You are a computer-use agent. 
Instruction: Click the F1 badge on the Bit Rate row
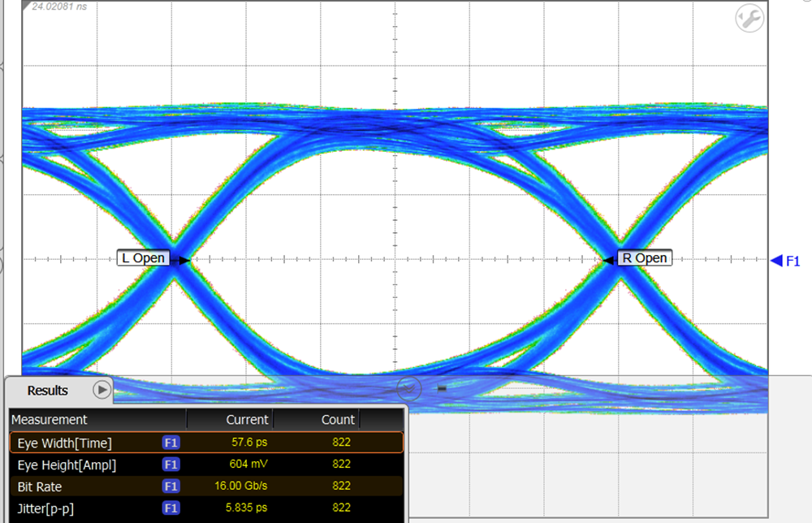[x=171, y=486]
